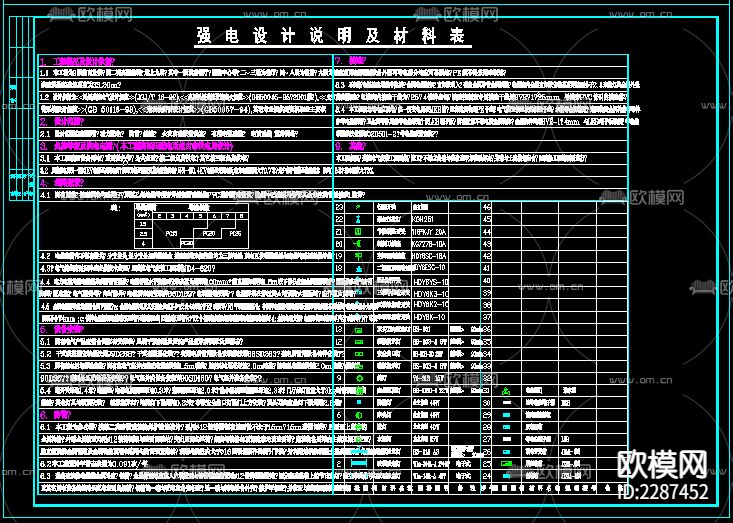Click the magenta section 1 heading
The height and width of the screenshot is (523, 733).
(x=77, y=61)
